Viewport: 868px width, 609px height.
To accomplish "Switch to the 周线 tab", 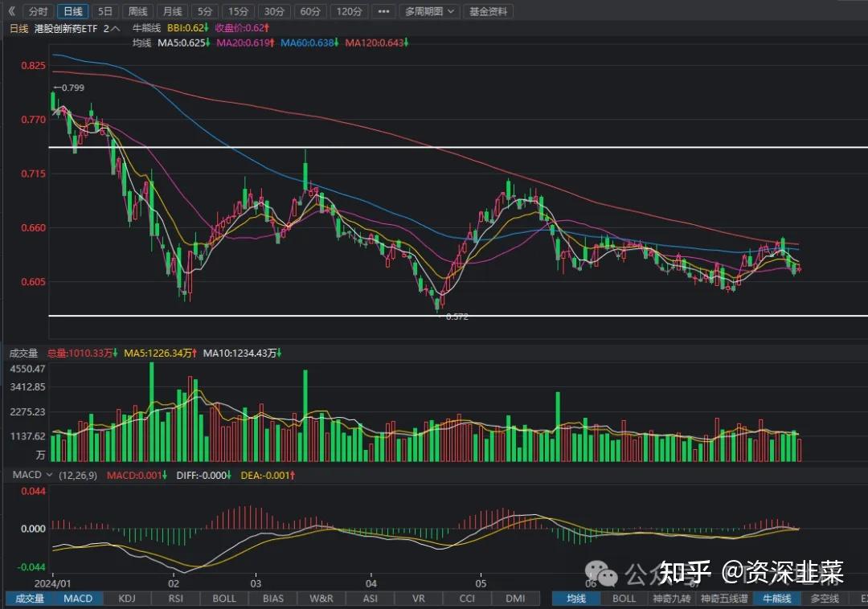I will pos(137,11).
